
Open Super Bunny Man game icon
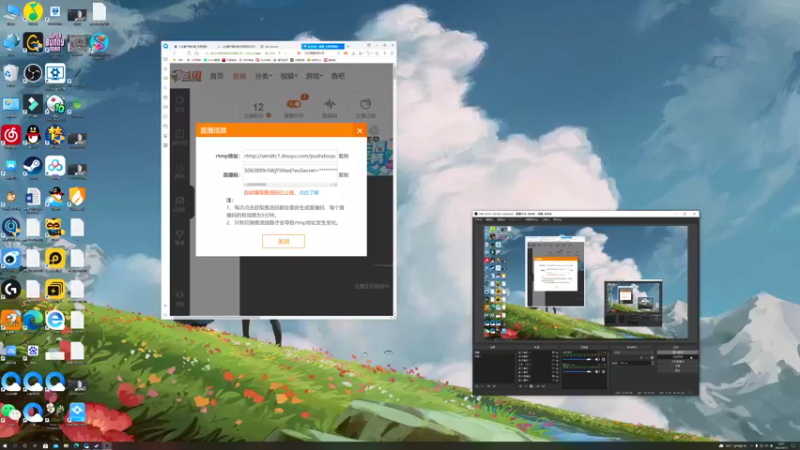coord(55,43)
